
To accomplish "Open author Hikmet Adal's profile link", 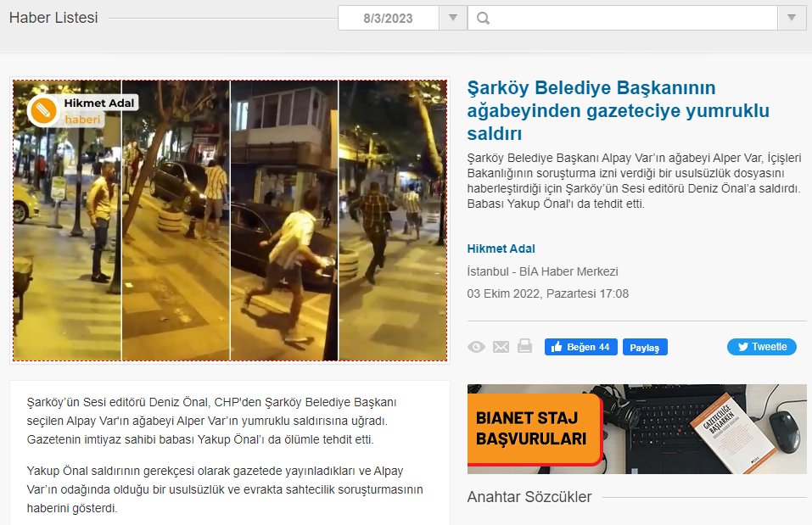I will [501, 249].
